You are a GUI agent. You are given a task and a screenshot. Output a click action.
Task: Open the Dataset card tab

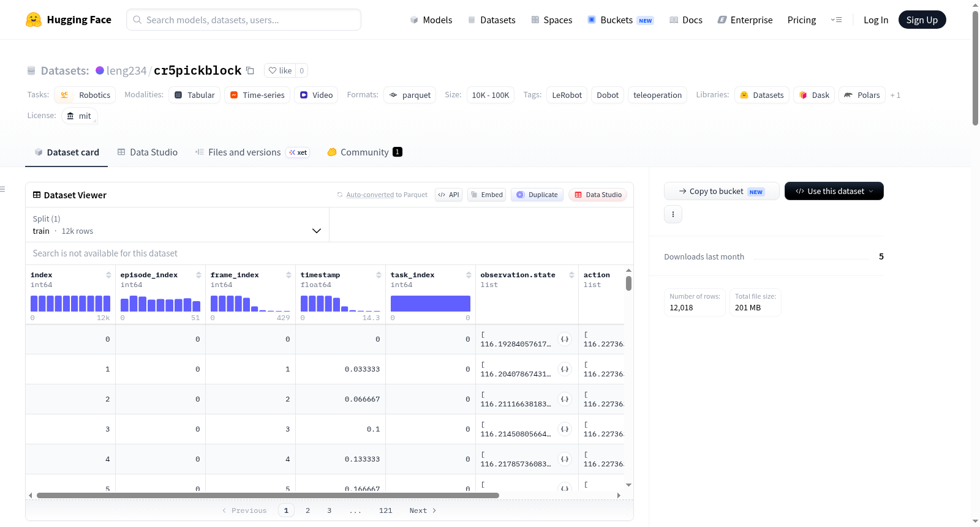coord(67,152)
